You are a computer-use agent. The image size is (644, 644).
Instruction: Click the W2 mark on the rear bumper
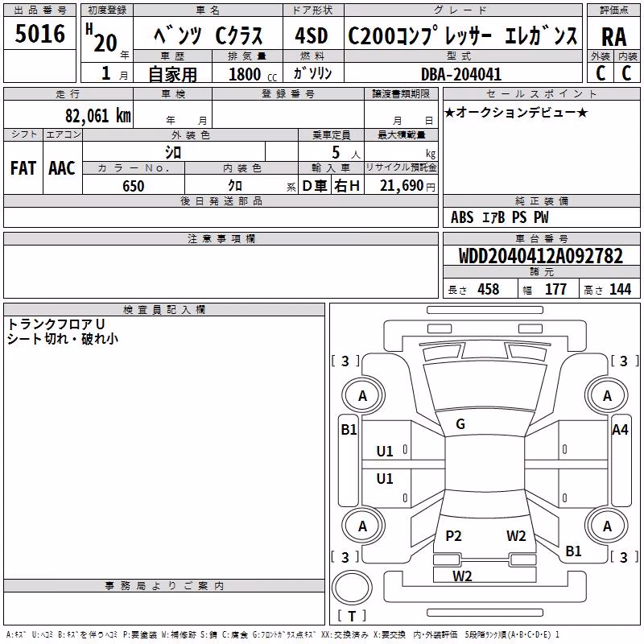point(462,576)
